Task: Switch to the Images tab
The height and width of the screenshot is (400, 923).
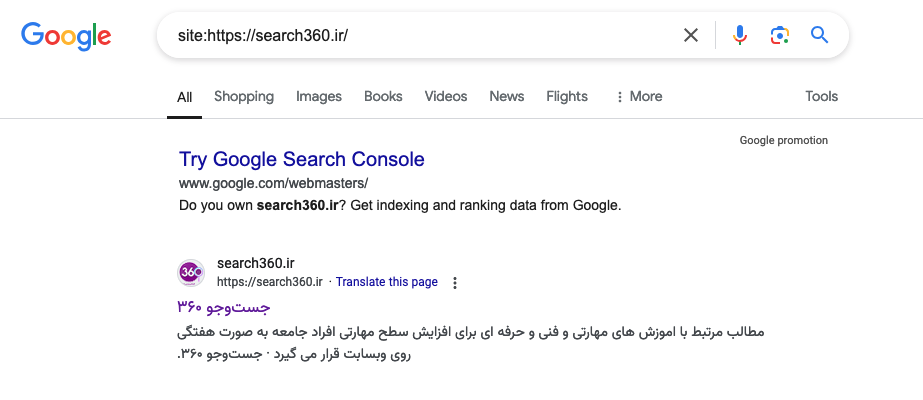Action: (319, 97)
